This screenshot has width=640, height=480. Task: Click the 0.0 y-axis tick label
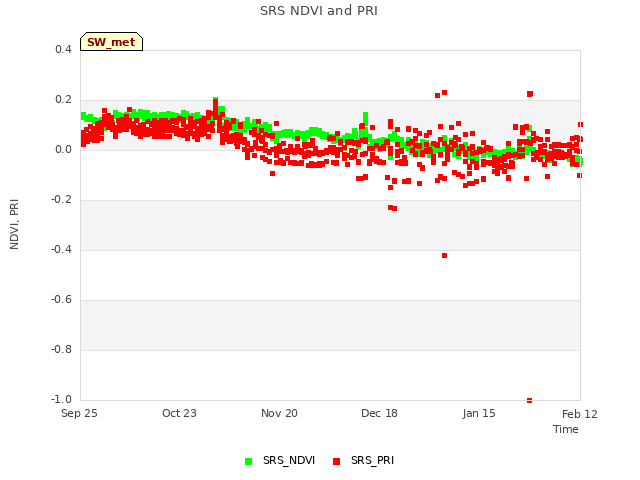click(x=63, y=149)
